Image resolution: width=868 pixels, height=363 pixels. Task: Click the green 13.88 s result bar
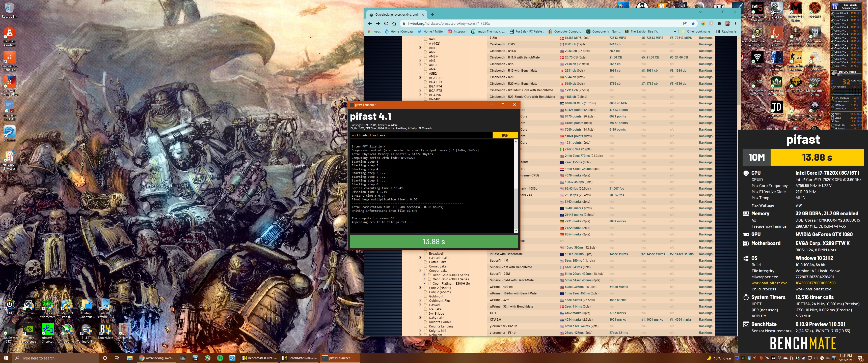[434, 241]
